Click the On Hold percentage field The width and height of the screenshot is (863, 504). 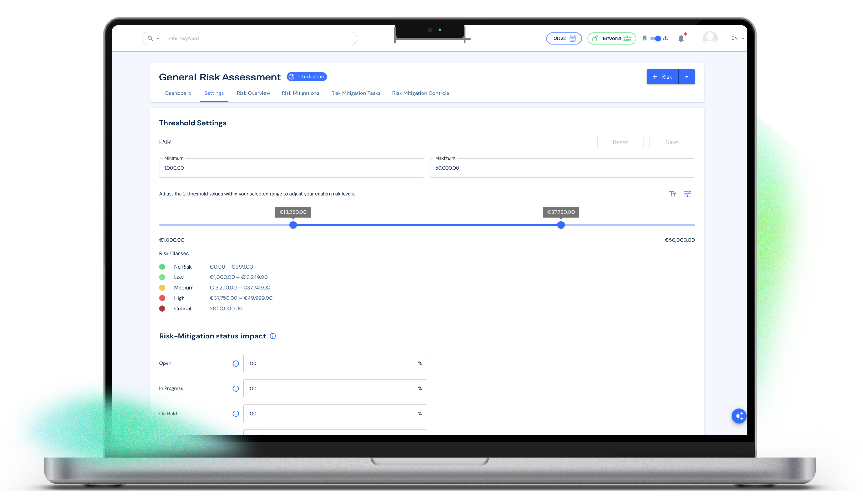click(335, 414)
